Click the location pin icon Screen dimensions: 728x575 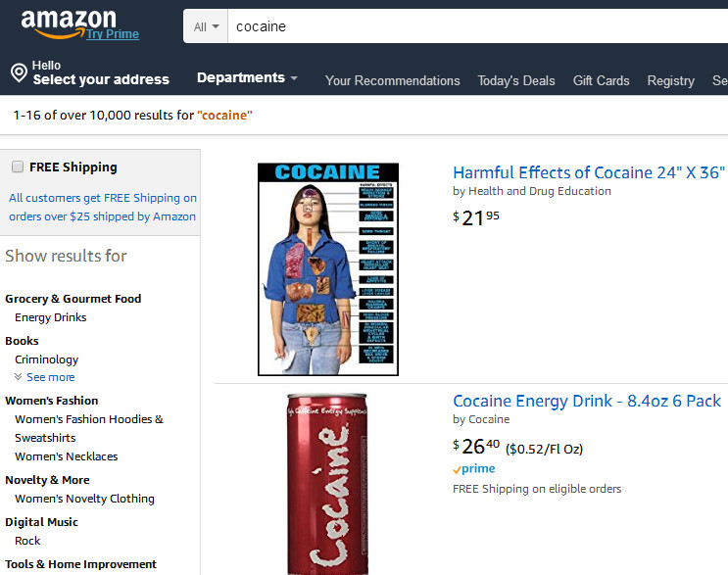coord(18,72)
